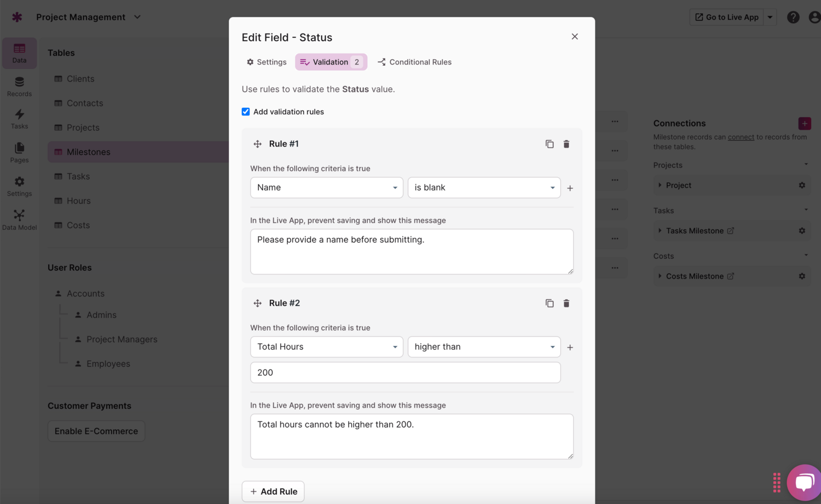Screen dimensions: 821x504
Task: Click the Go to Live App button
Action: point(726,18)
